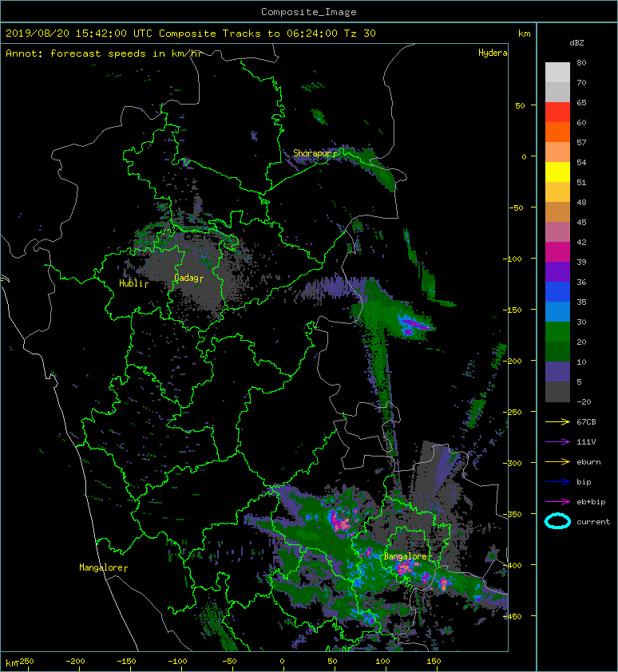Pick the dark gray swatch above -20
Screen dimensions: 618x672
pos(557,392)
